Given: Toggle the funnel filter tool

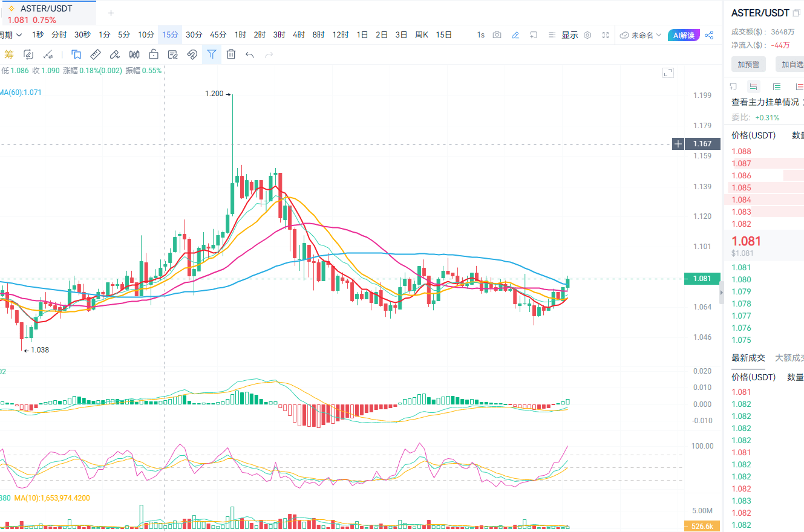Looking at the screenshot, I should [x=211, y=55].
